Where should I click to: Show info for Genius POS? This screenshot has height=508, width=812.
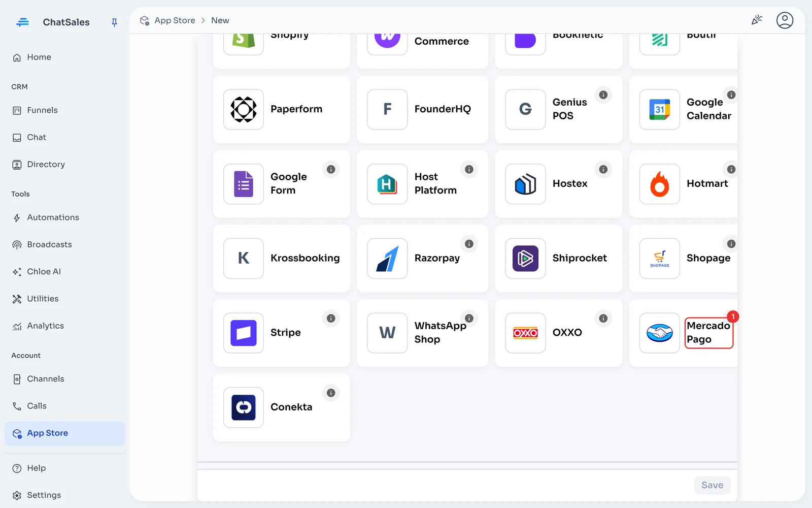point(603,95)
